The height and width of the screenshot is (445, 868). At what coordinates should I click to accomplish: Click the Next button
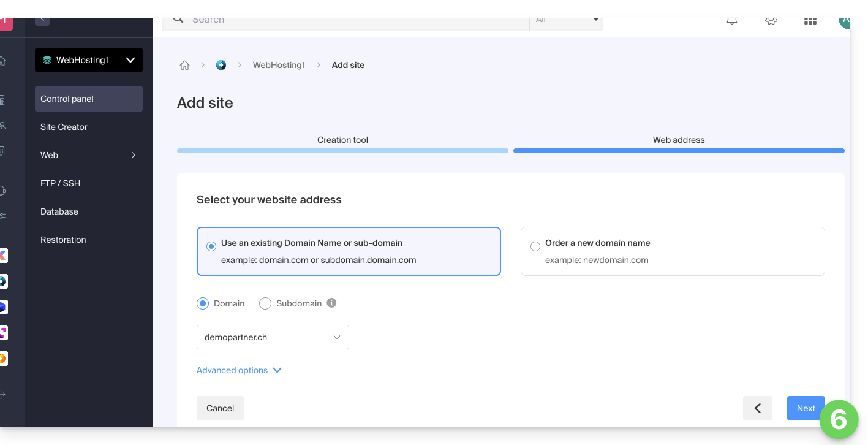[x=805, y=408]
